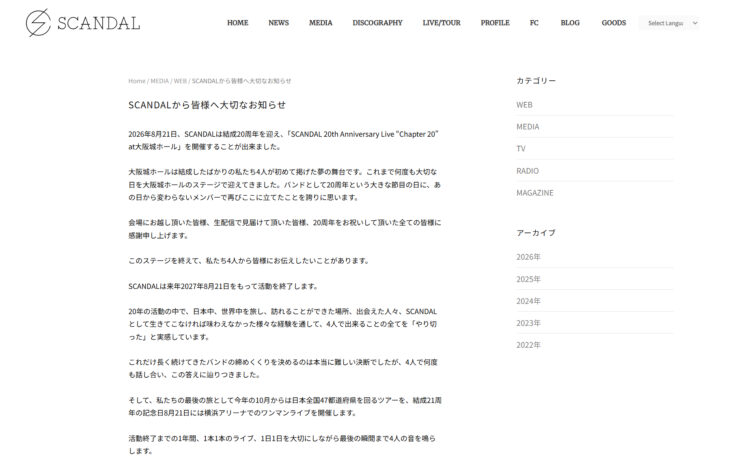Open the 2022年 archive
Screen dimensions: 752x465
[528, 345]
